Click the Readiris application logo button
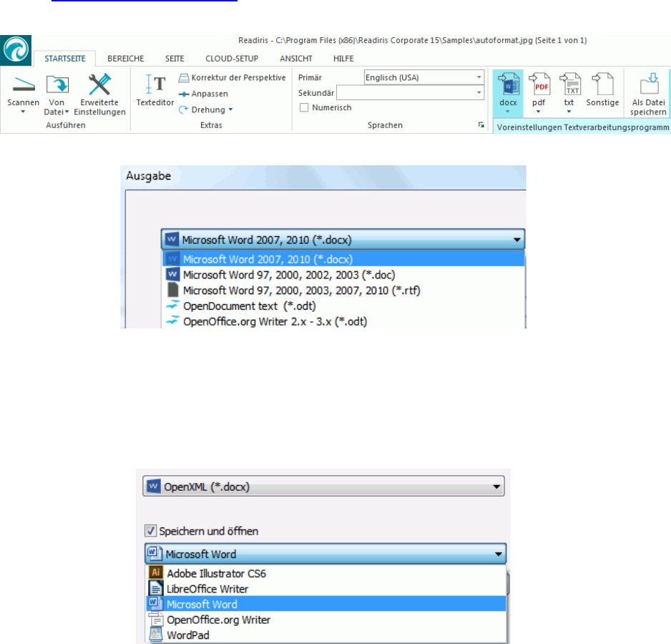The height and width of the screenshot is (644, 671). click(x=16, y=50)
